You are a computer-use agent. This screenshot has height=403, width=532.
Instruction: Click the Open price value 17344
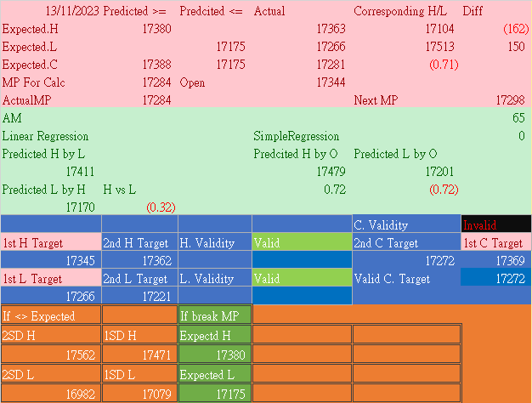point(331,82)
